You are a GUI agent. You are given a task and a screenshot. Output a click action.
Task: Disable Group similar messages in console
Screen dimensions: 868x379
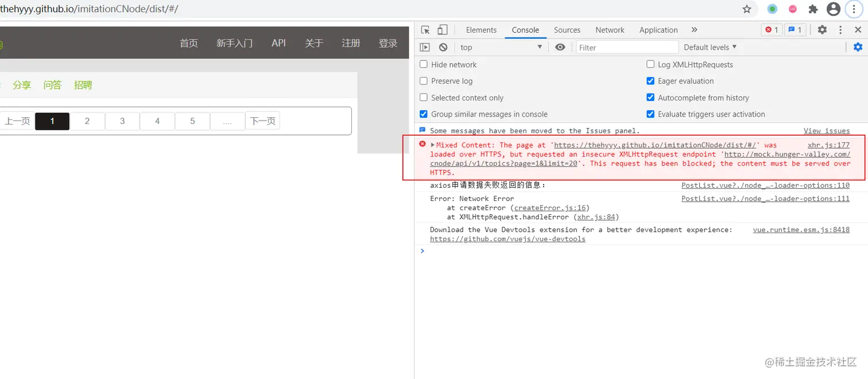[424, 114]
